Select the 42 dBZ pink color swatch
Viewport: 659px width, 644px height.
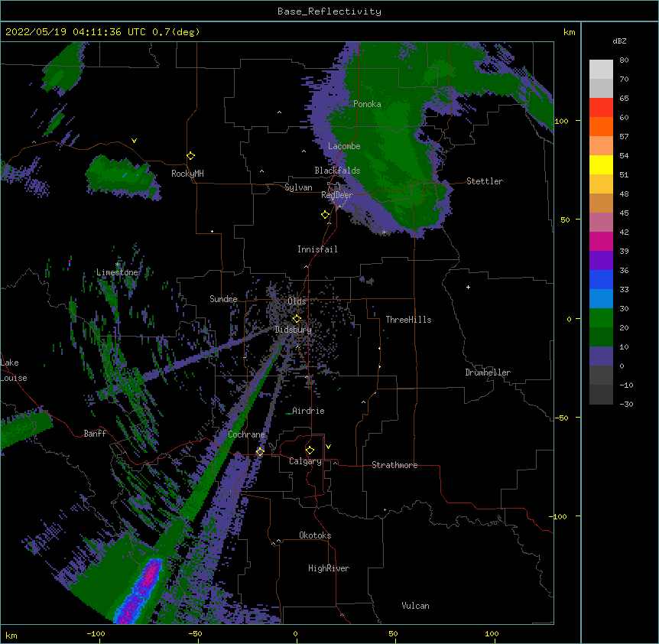coord(601,223)
